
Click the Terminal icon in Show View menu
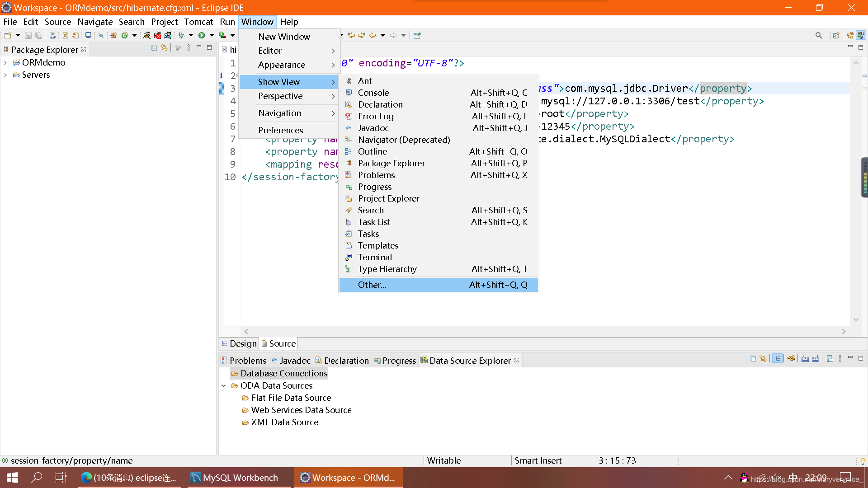pyautogui.click(x=348, y=257)
